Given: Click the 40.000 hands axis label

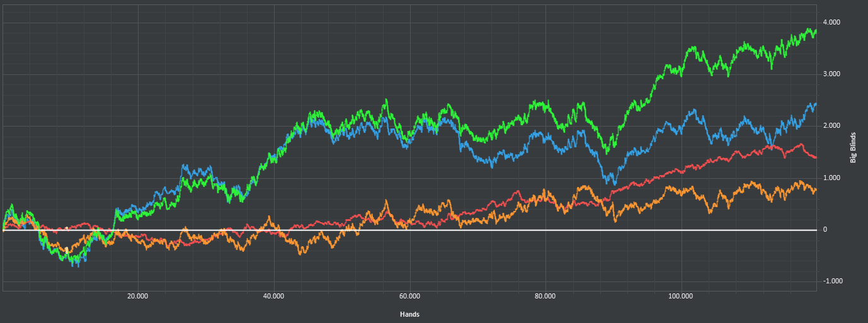Looking at the screenshot, I should click(x=273, y=296).
